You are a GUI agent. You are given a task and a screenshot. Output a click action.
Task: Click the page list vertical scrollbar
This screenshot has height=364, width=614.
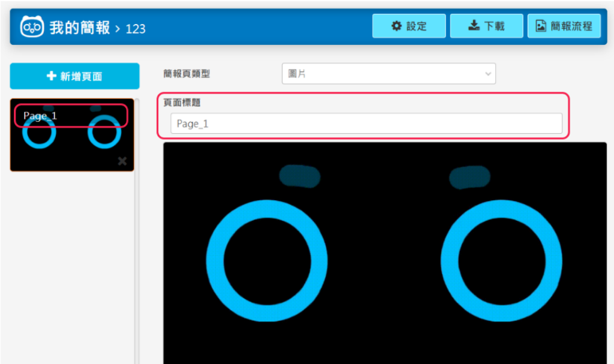pos(137,231)
